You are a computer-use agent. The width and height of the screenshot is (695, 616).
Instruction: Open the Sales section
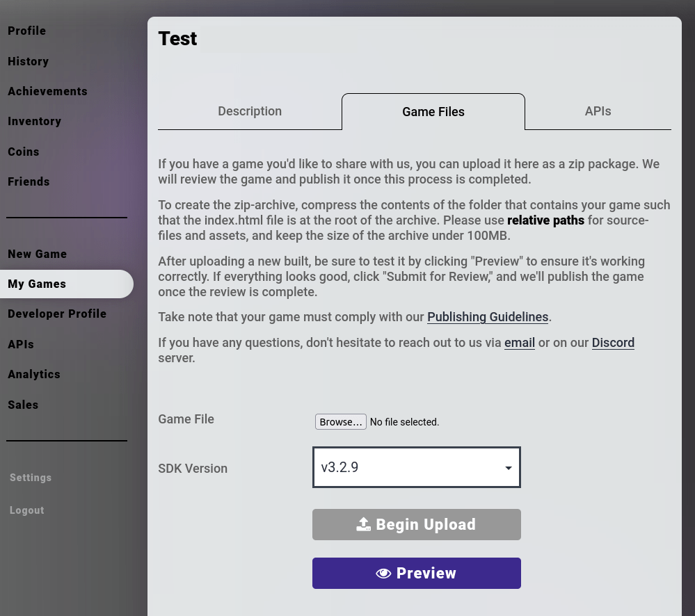pos(23,405)
